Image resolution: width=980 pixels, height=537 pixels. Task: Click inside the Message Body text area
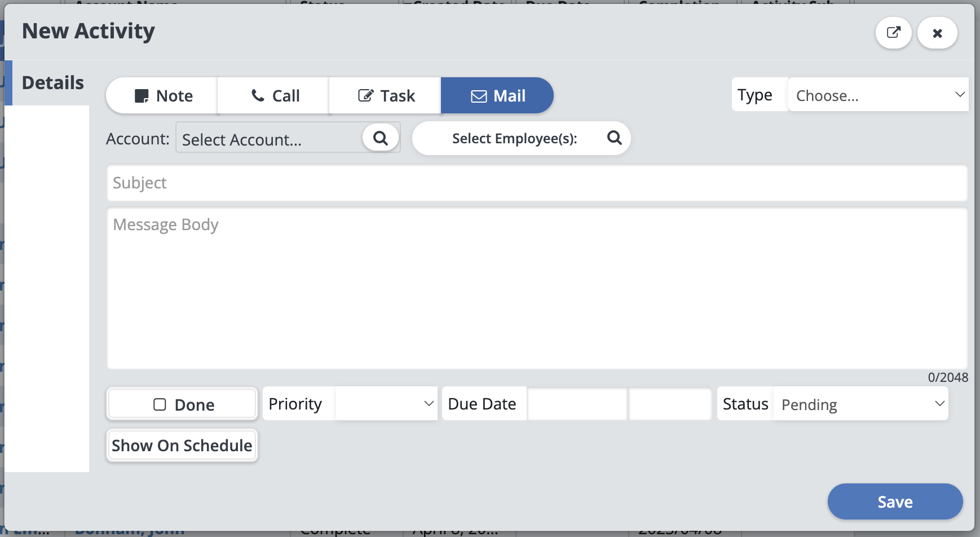pyautogui.click(x=537, y=289)
